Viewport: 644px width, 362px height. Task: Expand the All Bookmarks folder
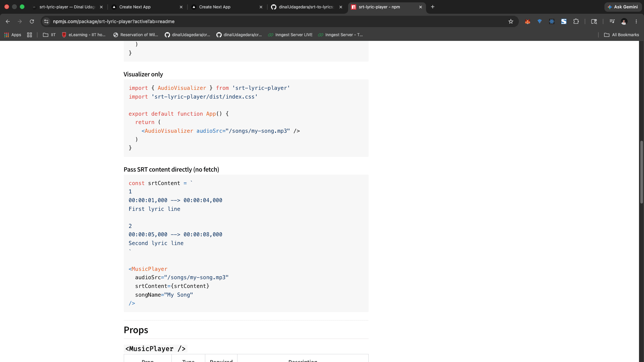622,35
